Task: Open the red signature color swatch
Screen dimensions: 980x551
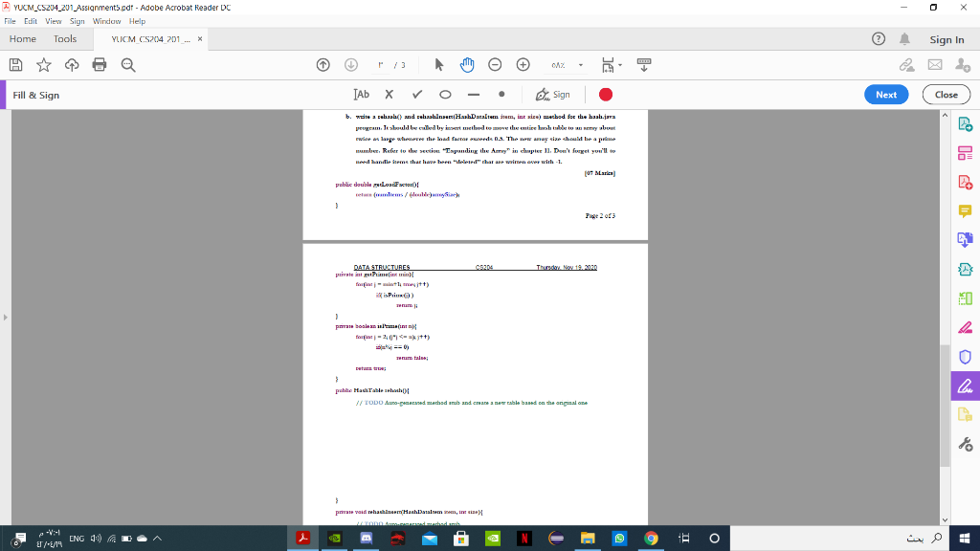Action: (x=606, y=94)
